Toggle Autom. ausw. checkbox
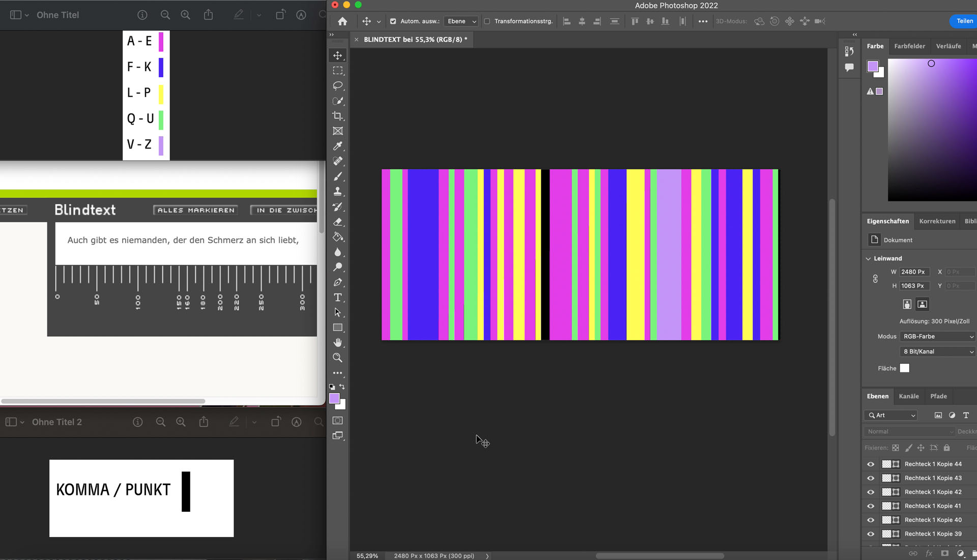 pyautogui.click(x=393, y=21)
